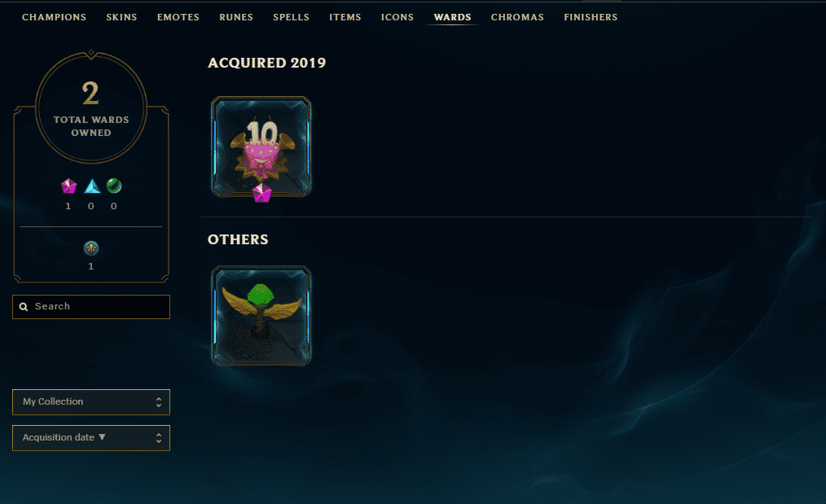Open the Emotes tab
This screenshot has width=826, height=504.
pyautogui.click(x=178, y=17)
